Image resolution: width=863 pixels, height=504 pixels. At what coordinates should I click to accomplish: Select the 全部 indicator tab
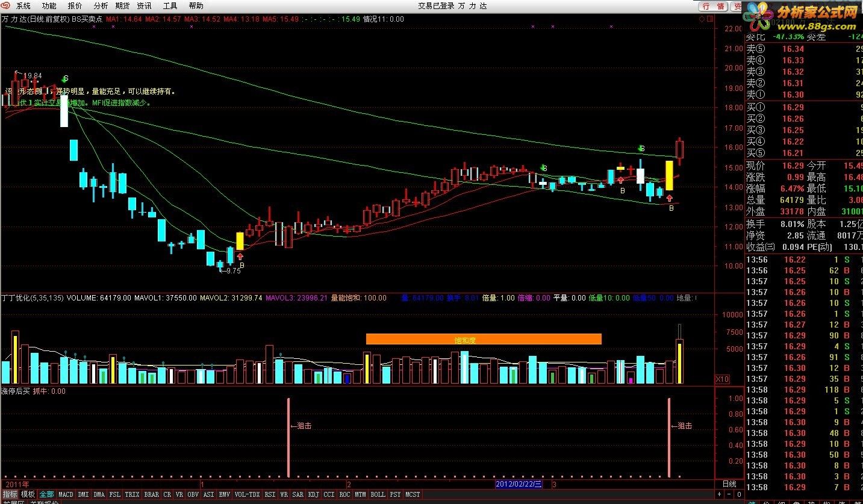[x=46, y=494]
